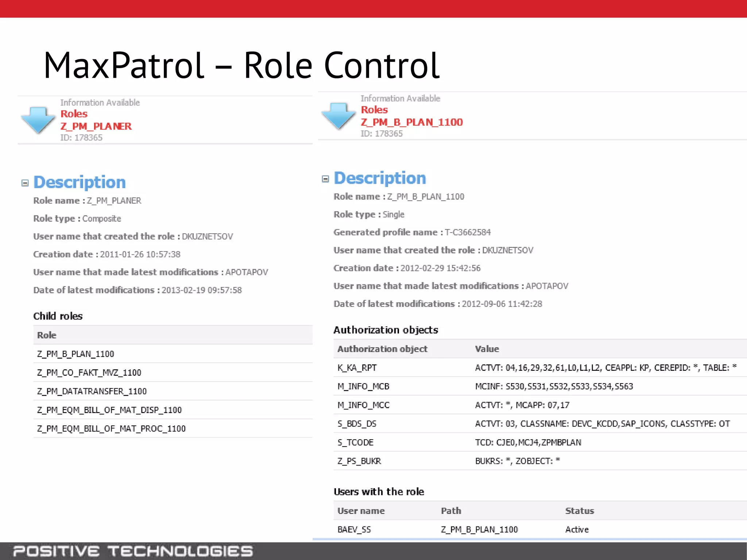Image resolution: width=747 pixels, height=560 pixels.
Task: Select authorization object K_KA_RPT
Action: pos(357,367)
